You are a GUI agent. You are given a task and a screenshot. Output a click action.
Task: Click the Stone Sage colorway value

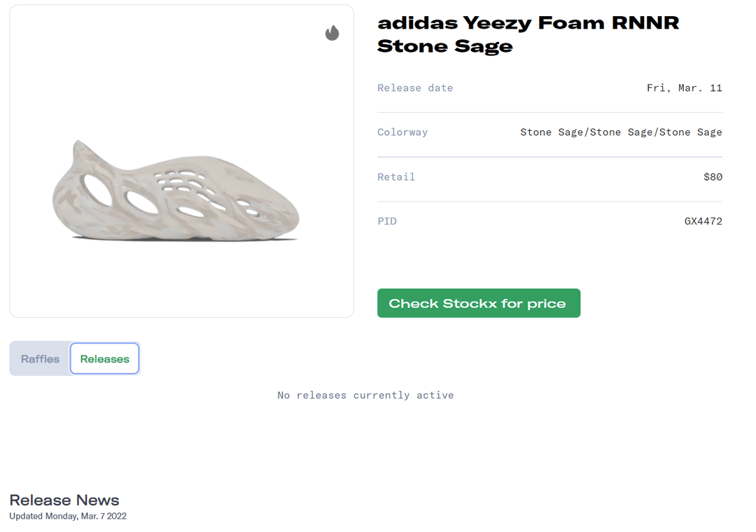(x=620, y=132)
